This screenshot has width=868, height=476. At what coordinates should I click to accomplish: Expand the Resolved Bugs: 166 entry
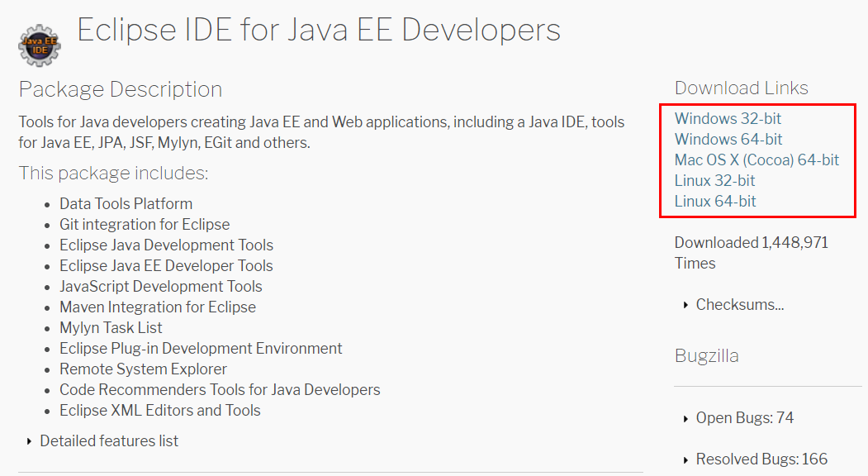click(x=755, y=459)
